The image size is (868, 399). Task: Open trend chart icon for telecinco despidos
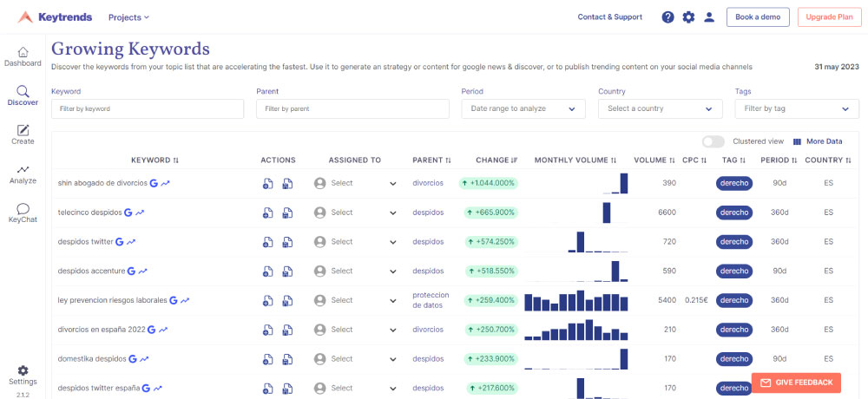point(140,213)
